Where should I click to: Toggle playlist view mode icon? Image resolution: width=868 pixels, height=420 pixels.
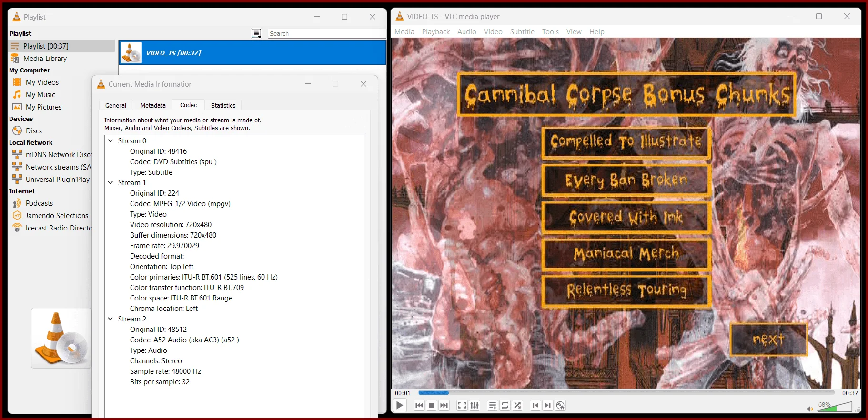[256, 33]
